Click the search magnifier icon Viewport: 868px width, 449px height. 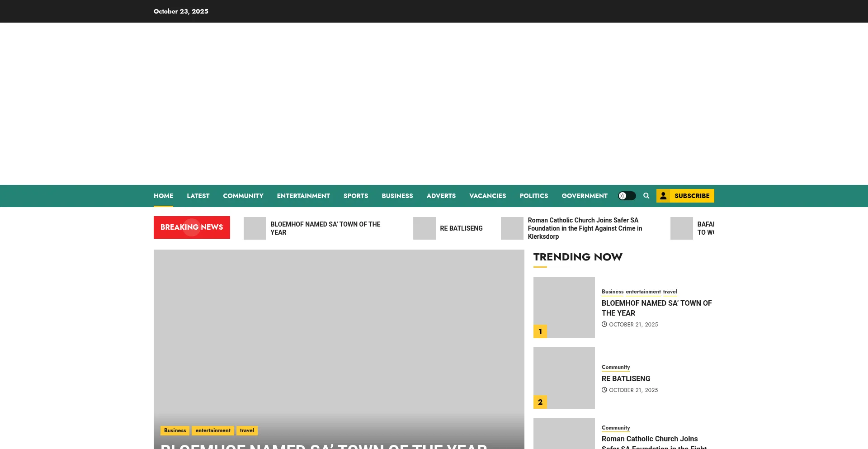click(646, 196)
